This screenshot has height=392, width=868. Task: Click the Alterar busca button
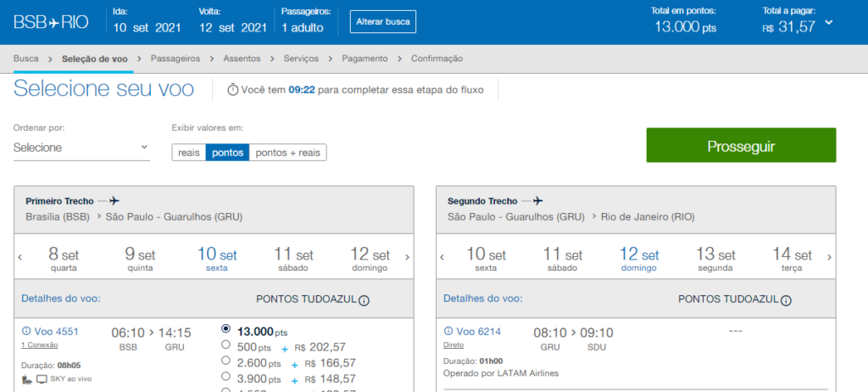[383, 22]
